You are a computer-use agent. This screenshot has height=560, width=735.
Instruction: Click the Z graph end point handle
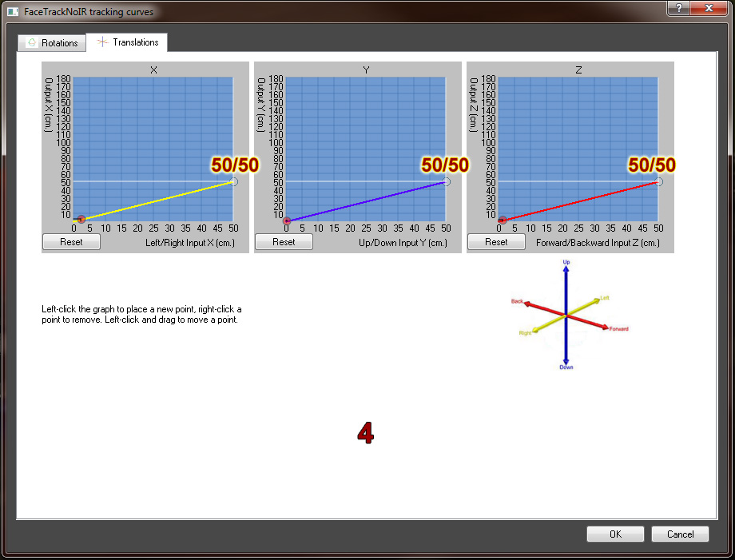pyautogui.click(x=658, y=181)
